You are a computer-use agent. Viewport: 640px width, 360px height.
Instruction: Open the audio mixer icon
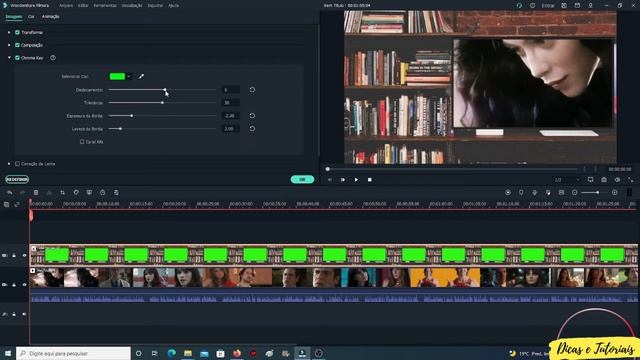(548, 192)
